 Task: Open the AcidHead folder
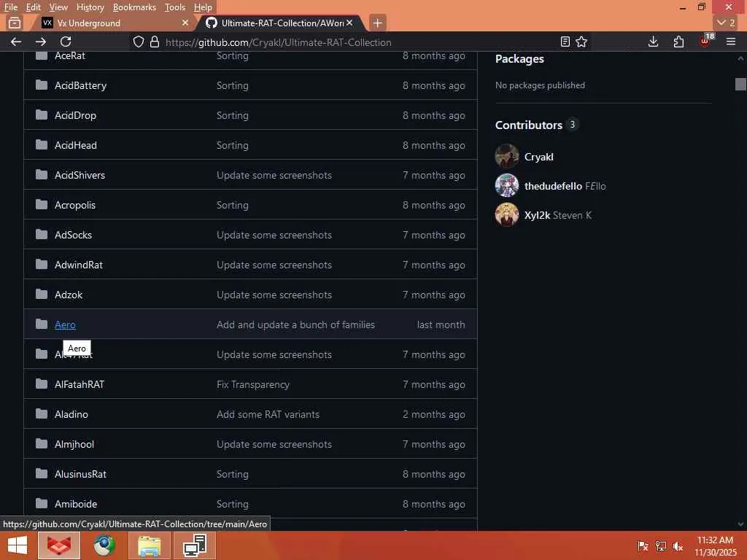pos(76,145)
